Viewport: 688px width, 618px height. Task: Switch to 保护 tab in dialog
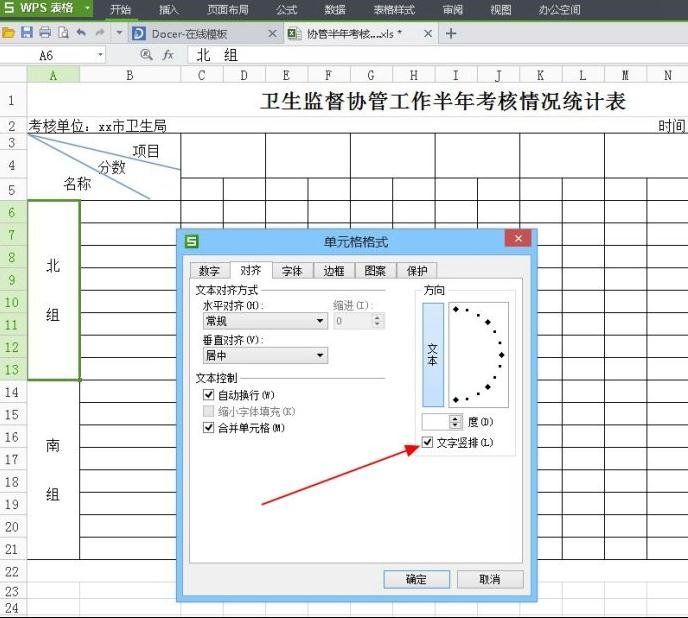point(417,271)
